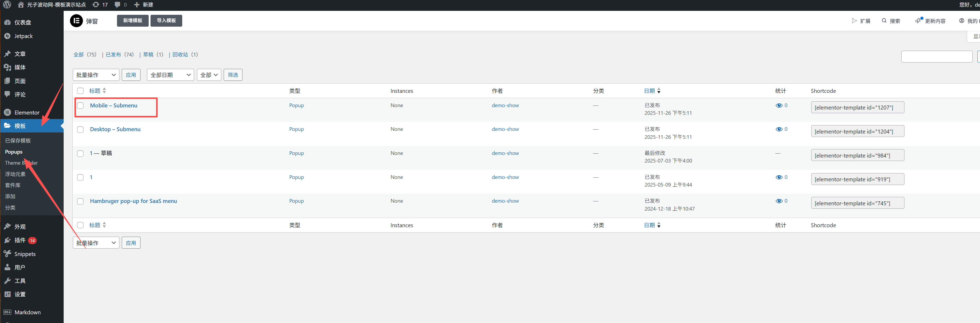Select the Desktop – Submenu checkbox
The height and width of the screenshot is (323, 980).
pyautogui.click(x=80, y=130)
